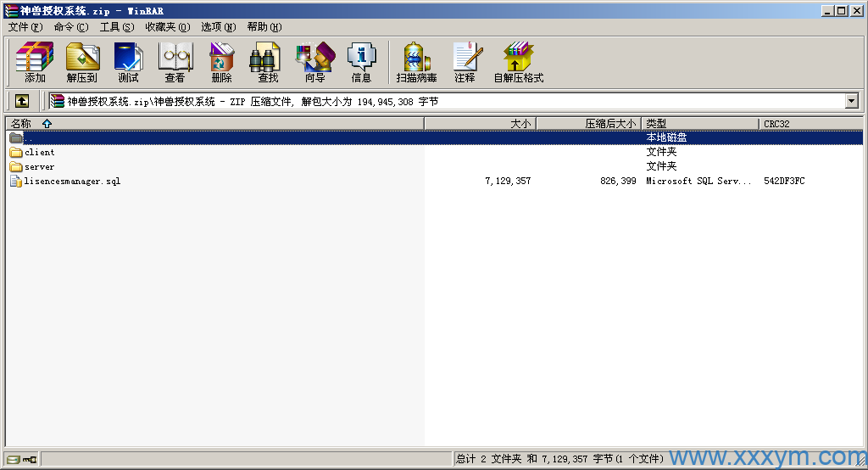The image size is (868, 470).
Task: Go up one folder level button
Action: [22, 101]
